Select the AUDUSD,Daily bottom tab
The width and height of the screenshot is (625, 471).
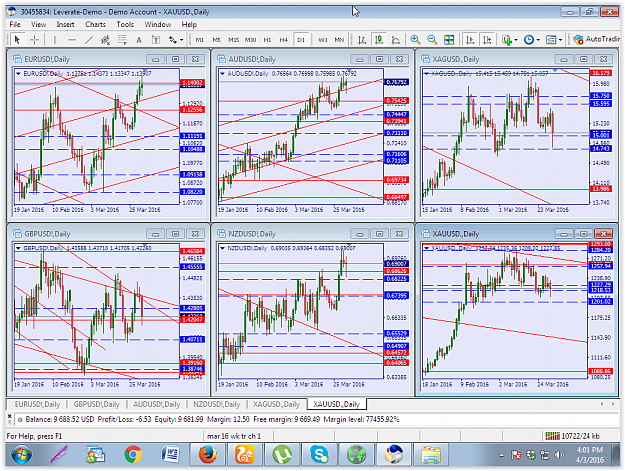[157, 404]
